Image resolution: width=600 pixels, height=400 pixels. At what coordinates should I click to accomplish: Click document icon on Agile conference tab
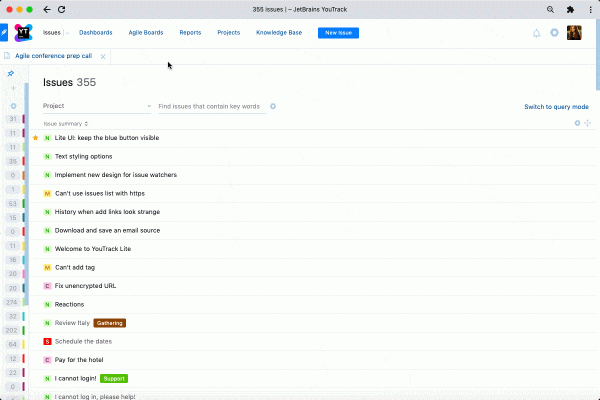click(7, 56)
